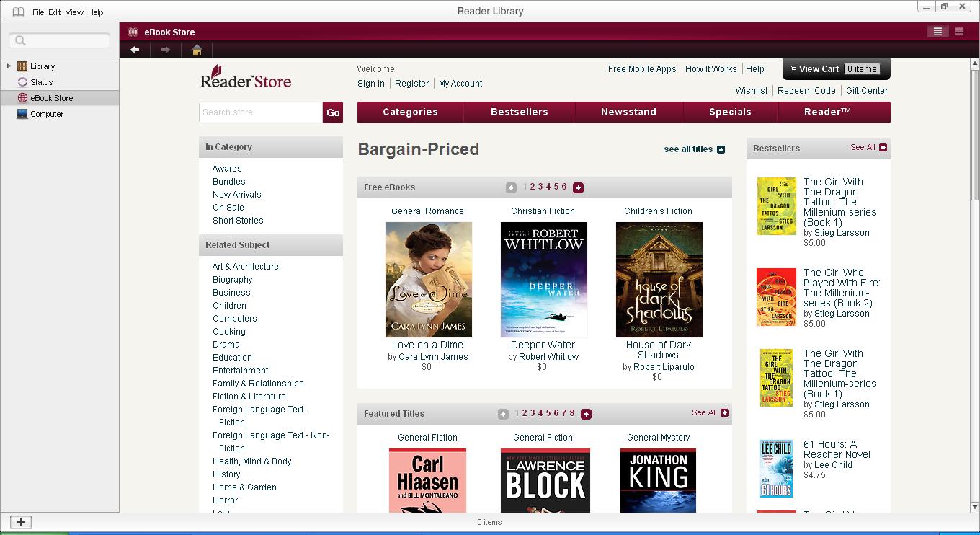The width and height of the screenshot is (980, 535).
Task: Open House of Dark Shadows book cover
Action: [659, 280]
